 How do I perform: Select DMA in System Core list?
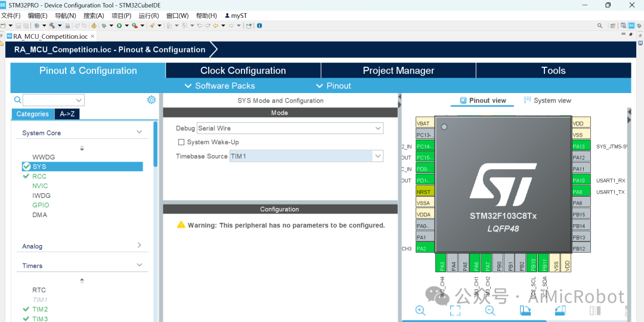39,215
